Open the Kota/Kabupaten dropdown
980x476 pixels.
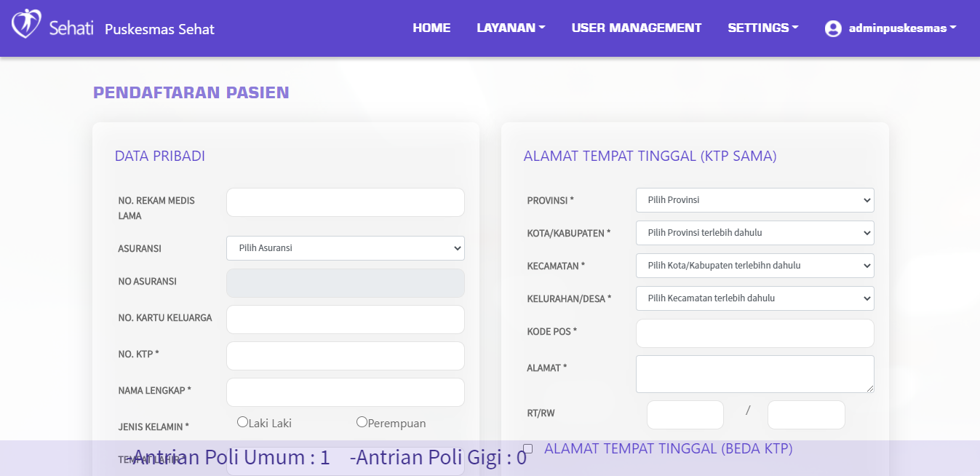[x=754, y=233]
